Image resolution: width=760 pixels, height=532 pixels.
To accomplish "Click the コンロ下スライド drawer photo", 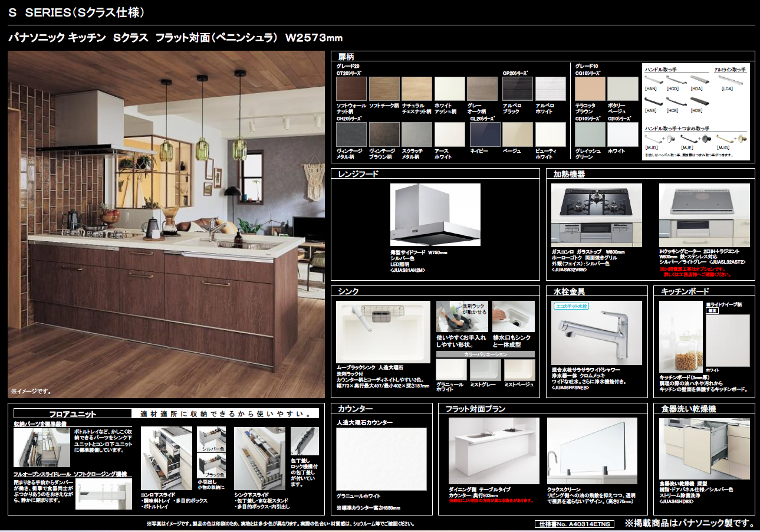I will (166, 458).
